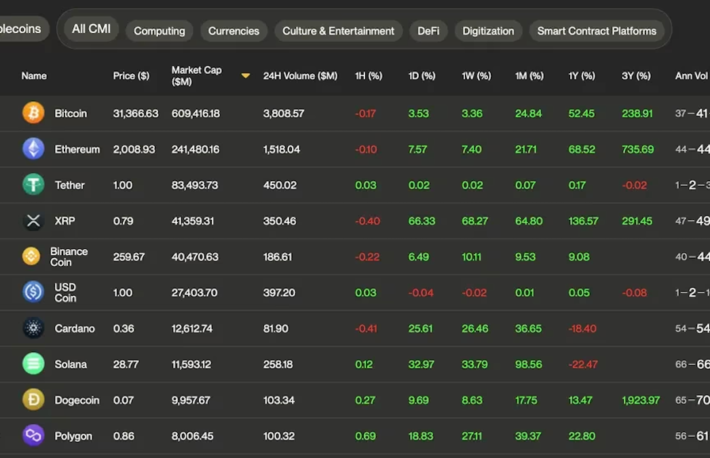Click the Bitcoin coin icon
The width and height of the screenshot is (710, 458).
[x=34, y=113]
